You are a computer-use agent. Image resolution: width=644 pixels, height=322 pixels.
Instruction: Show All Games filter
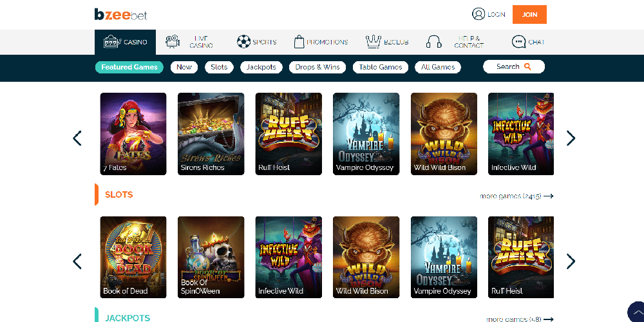click(x=438, y=68)
